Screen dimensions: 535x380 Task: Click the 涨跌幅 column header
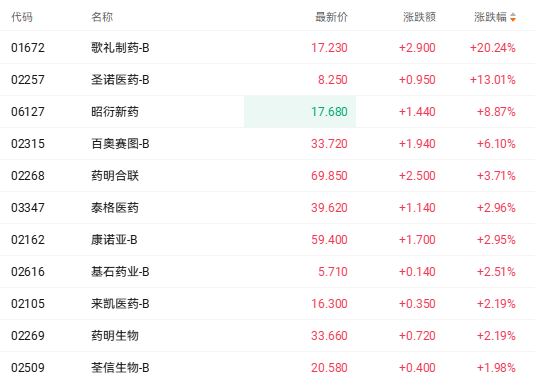(490, 17)
